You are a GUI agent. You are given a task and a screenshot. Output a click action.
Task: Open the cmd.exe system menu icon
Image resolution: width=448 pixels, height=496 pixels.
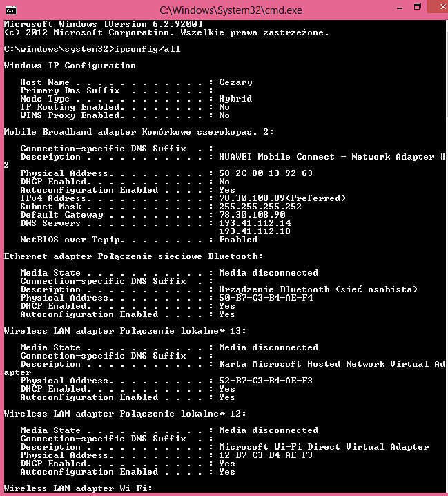coord(11,10)
